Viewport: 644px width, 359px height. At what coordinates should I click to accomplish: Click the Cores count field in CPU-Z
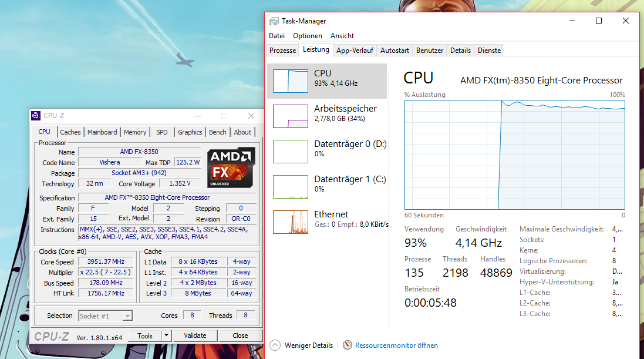(x=192, y=315)
